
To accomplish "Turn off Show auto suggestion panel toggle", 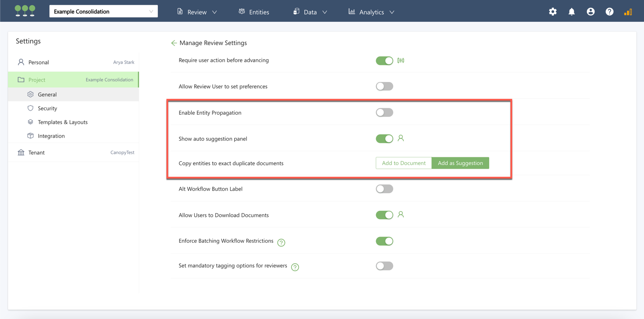I will [x=384, y=139].
